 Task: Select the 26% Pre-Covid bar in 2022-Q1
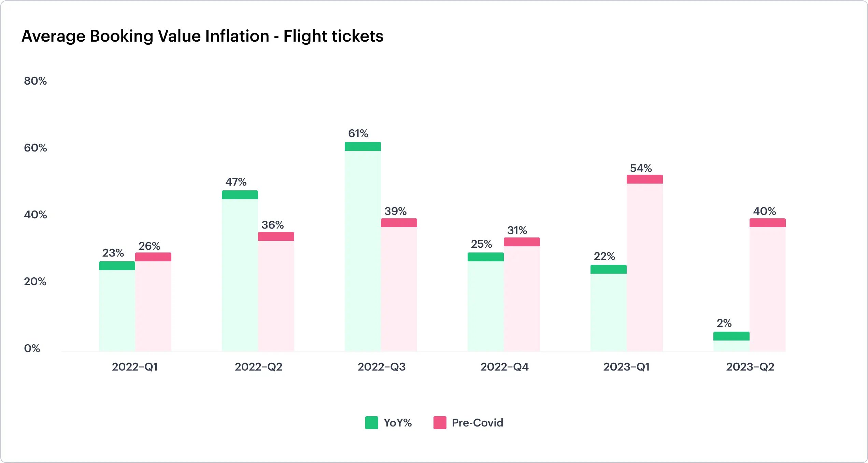pyautogui.click(x=153, y=302)
